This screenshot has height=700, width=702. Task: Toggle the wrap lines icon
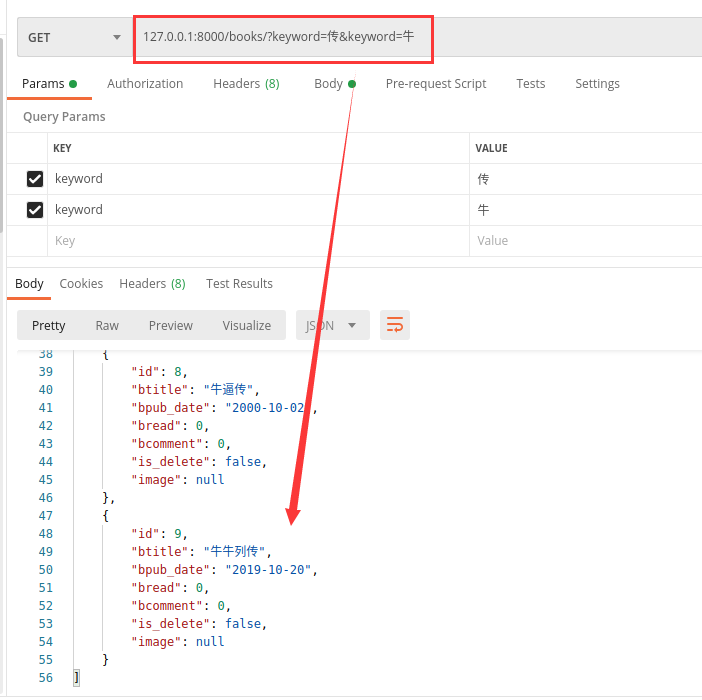coord(394,325)
